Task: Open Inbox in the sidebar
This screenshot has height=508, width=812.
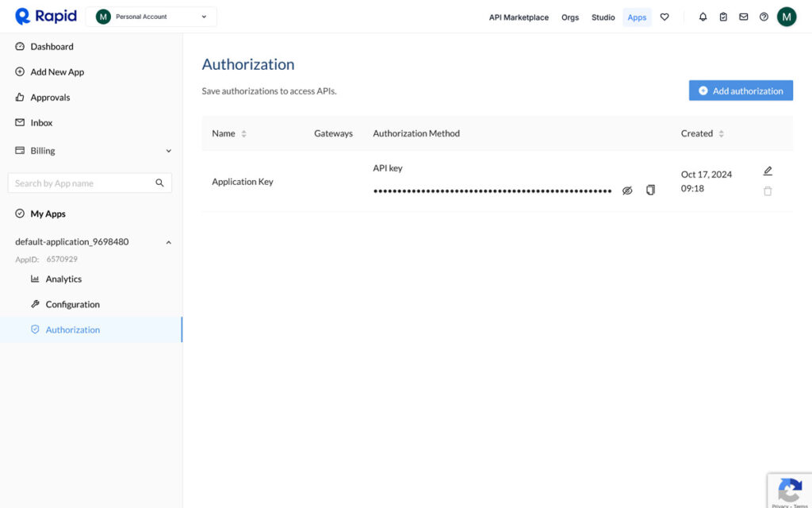Action: [41, 123]
